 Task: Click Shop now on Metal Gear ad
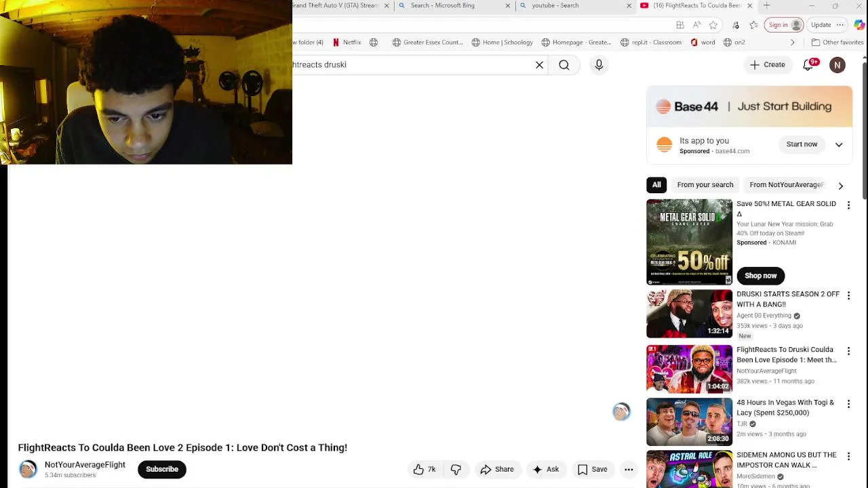pos(761,276)
